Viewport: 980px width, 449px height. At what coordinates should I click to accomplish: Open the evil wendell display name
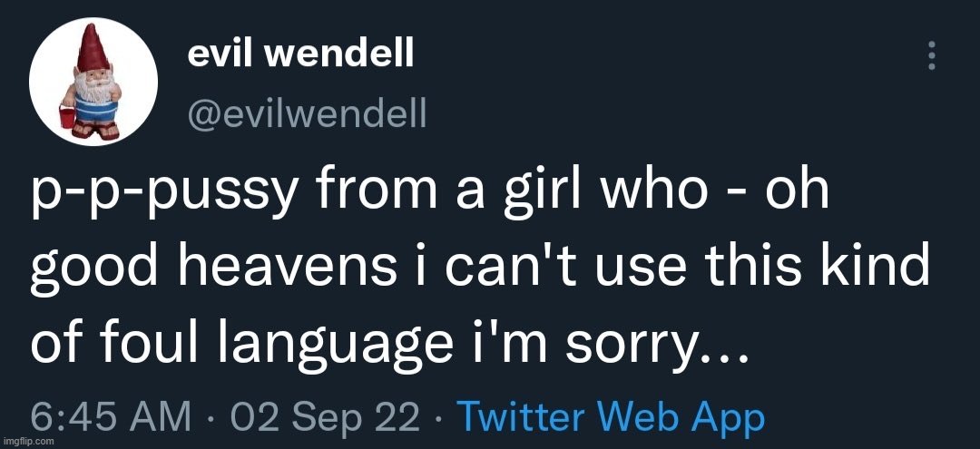pos(300,55)
